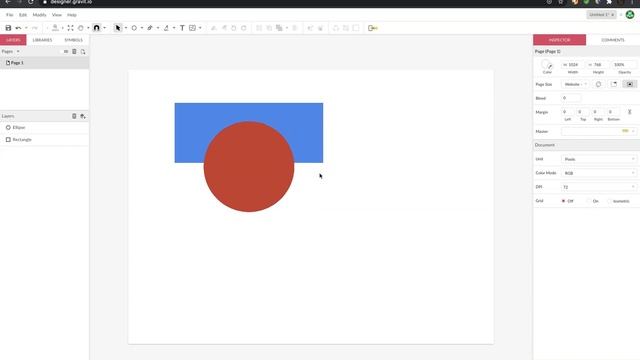The width and height of the screenshot is (640, 360).
Task: Select the Rectangle layer
Action: click(44, 140)
